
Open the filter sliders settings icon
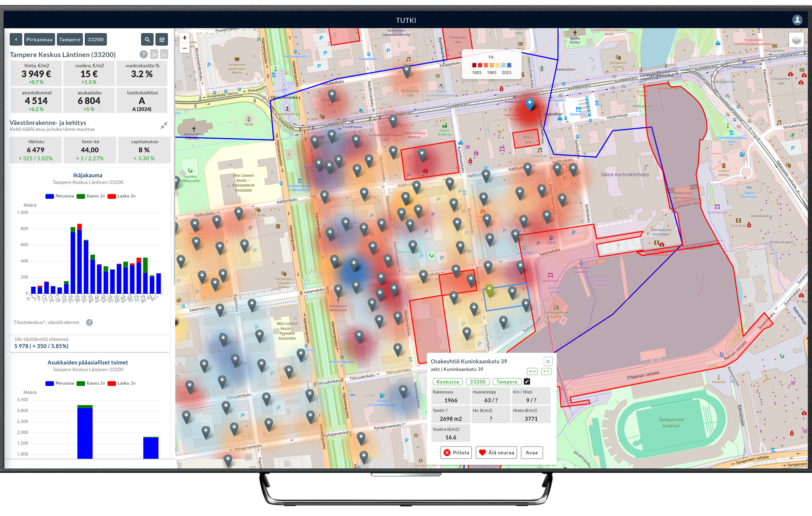click(x=162, y=39)
